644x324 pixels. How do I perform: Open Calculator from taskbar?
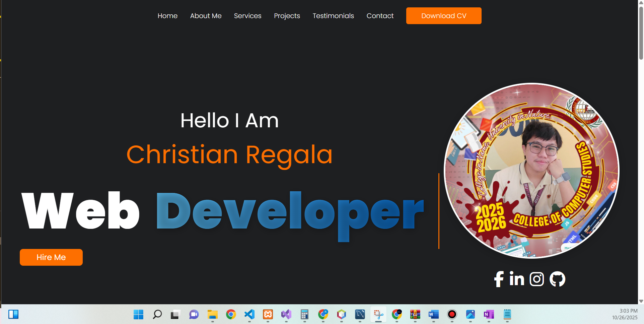coord(304,314)
